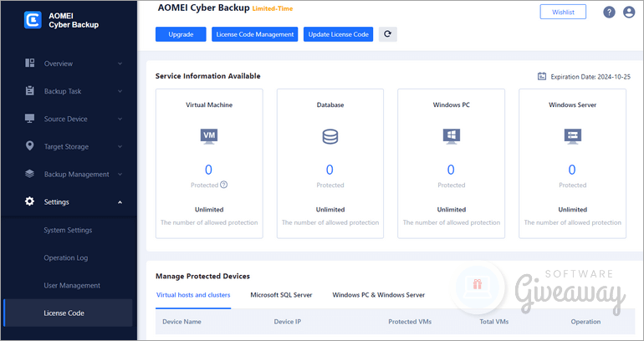Image resolution: width=644 pixels, height=341 pixels.
Task: Click the Windows Server protected count 0
Action: 572,170
